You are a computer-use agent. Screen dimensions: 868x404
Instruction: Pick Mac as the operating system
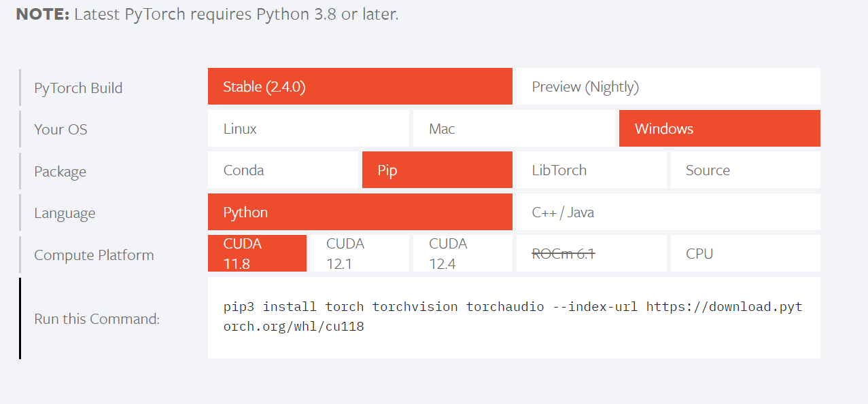pyautogui.click(x=514, y=128)
